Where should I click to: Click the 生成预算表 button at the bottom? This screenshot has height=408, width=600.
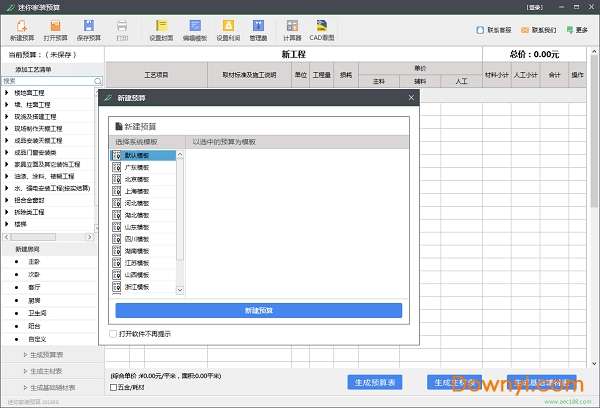(376, 381)
